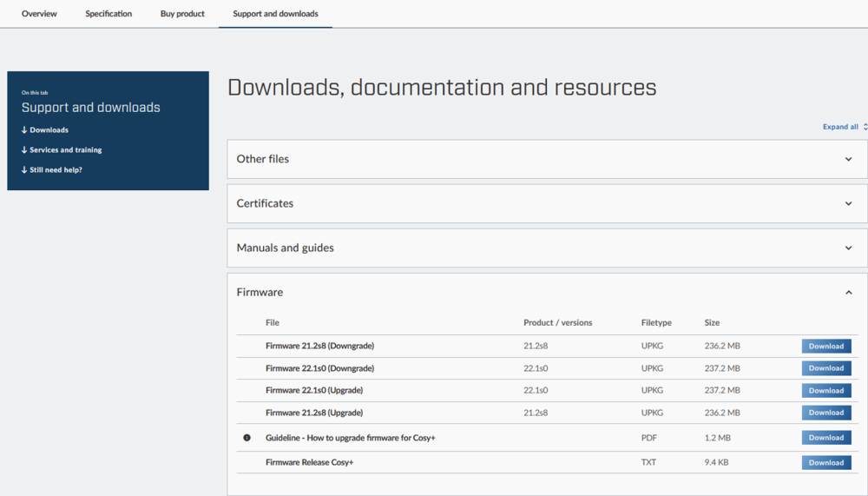Click the info icon beside Guideline row
The width and height of the screenshot is (868, 496).
(247, 438)
